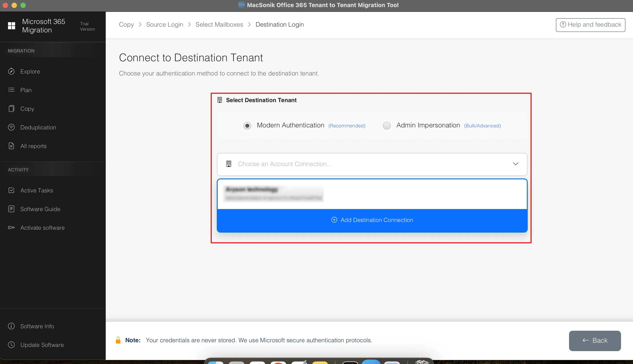Viewport: 633px width, 364px height.
Task: Open All reports from the sidebar
Action: pyautogui.click(x=33, y=146)
